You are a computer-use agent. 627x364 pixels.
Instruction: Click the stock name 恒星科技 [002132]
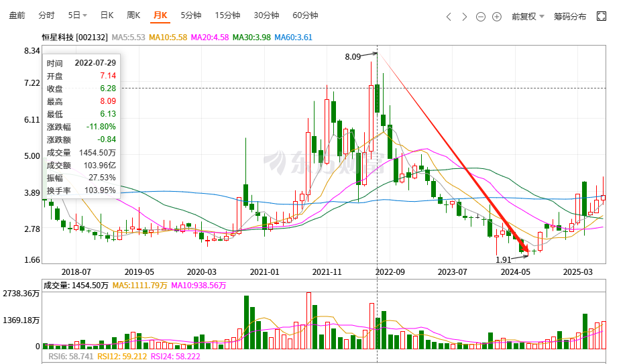pos(75,37)
